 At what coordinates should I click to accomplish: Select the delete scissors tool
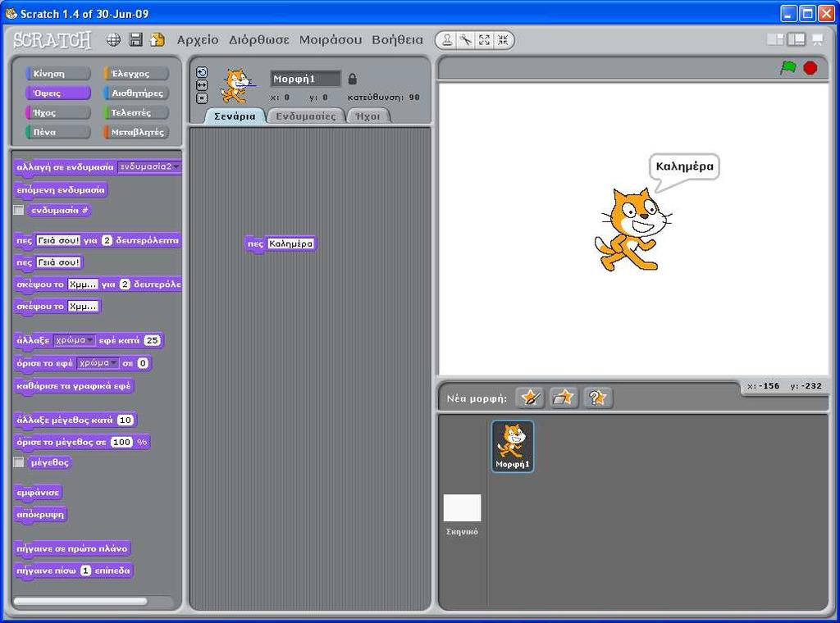tap(466, 39)
